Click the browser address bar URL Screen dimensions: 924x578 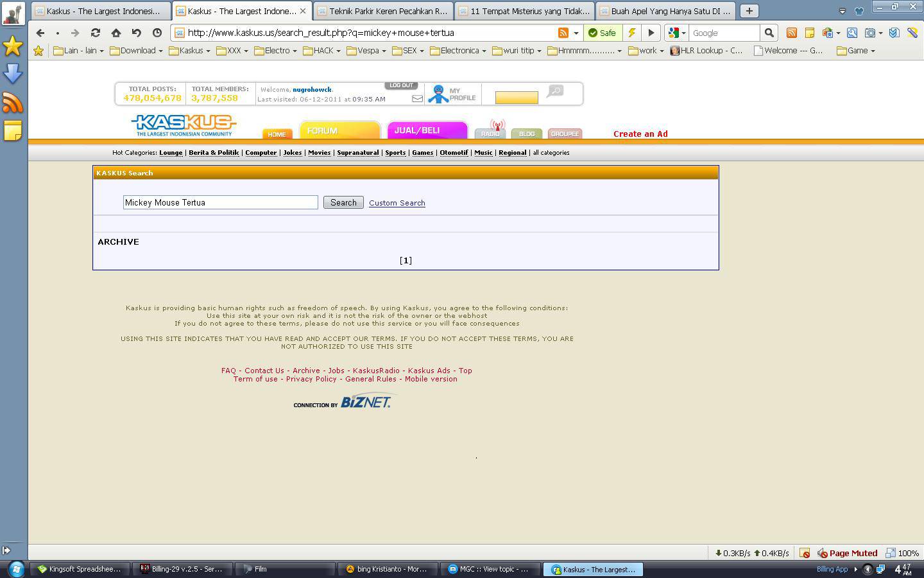tap(321, 33)
